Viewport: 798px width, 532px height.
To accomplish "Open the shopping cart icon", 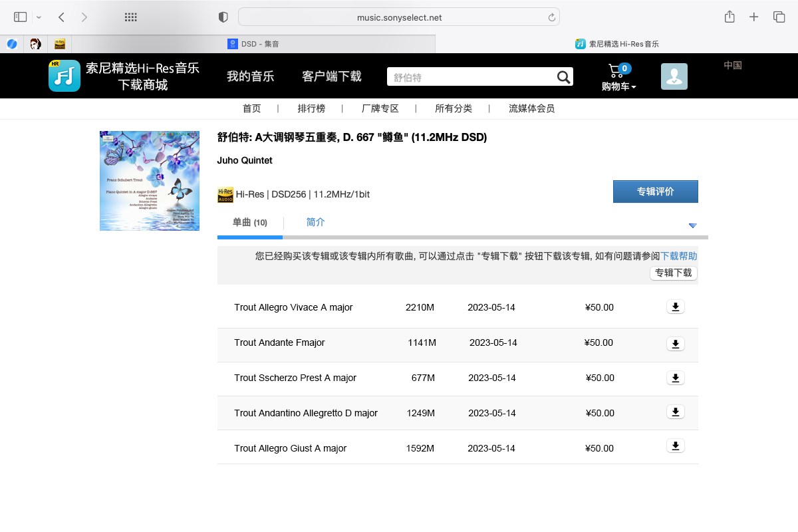I will click(x=616, y=70).
